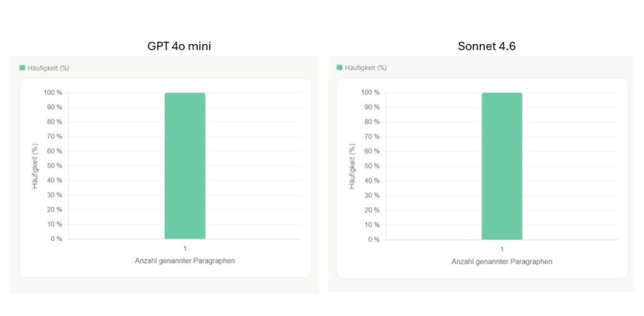Click the GPT 4o mini chart title
This screenshot has width=644, height=316.
[183, 46]
